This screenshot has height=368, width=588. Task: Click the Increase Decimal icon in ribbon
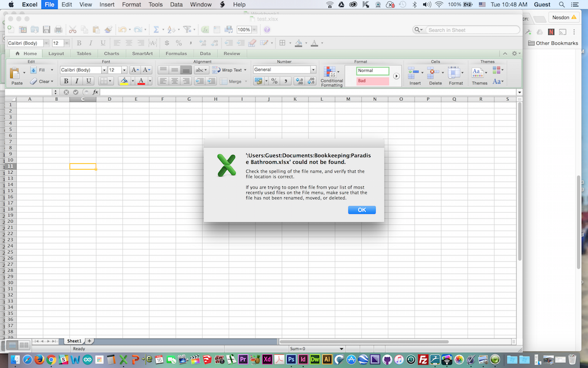299,81
